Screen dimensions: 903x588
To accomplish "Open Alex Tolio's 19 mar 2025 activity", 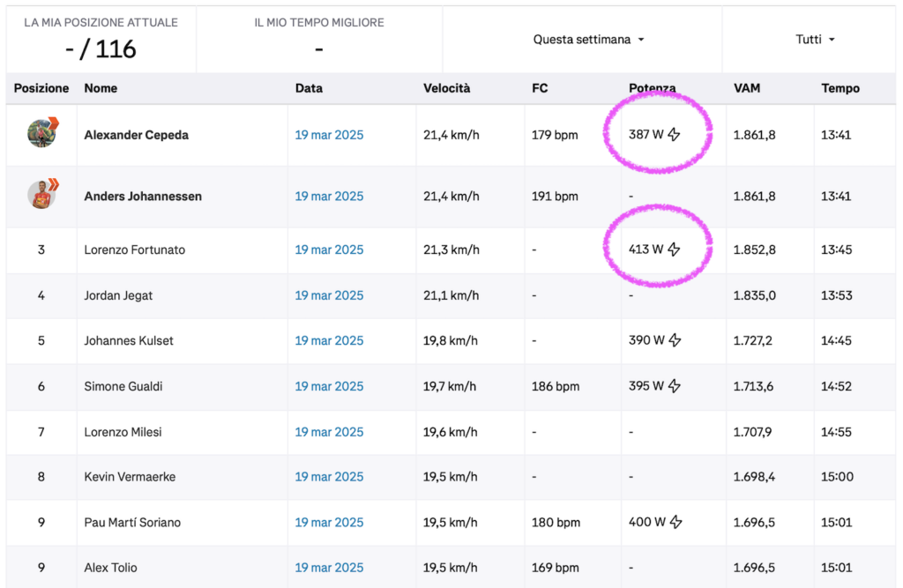I will pyautogui.click(x=330, y=567).
